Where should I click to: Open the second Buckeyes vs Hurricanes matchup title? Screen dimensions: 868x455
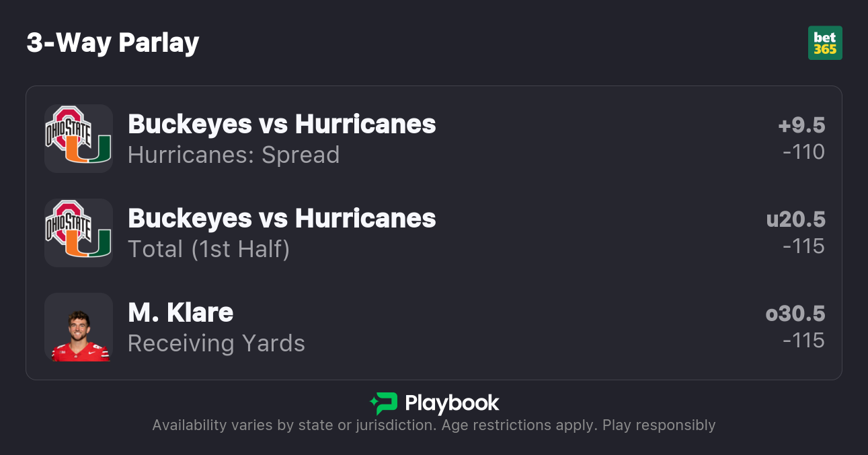click(282, 218)
